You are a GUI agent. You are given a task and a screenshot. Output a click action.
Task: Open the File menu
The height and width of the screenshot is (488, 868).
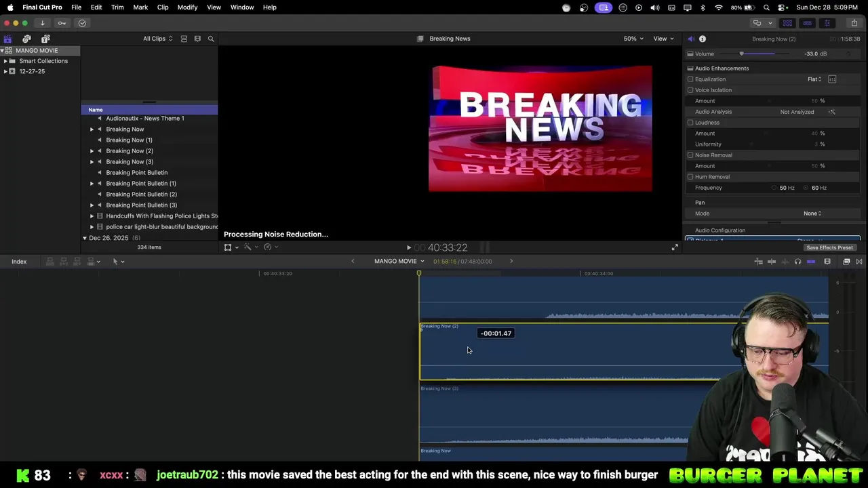coord(77,7)
